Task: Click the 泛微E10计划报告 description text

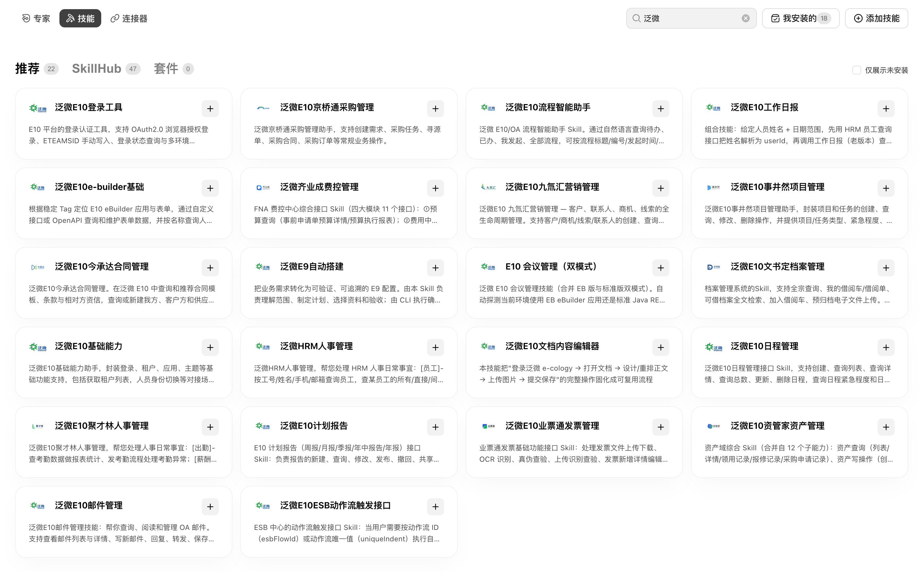Action: pos(346,454)
